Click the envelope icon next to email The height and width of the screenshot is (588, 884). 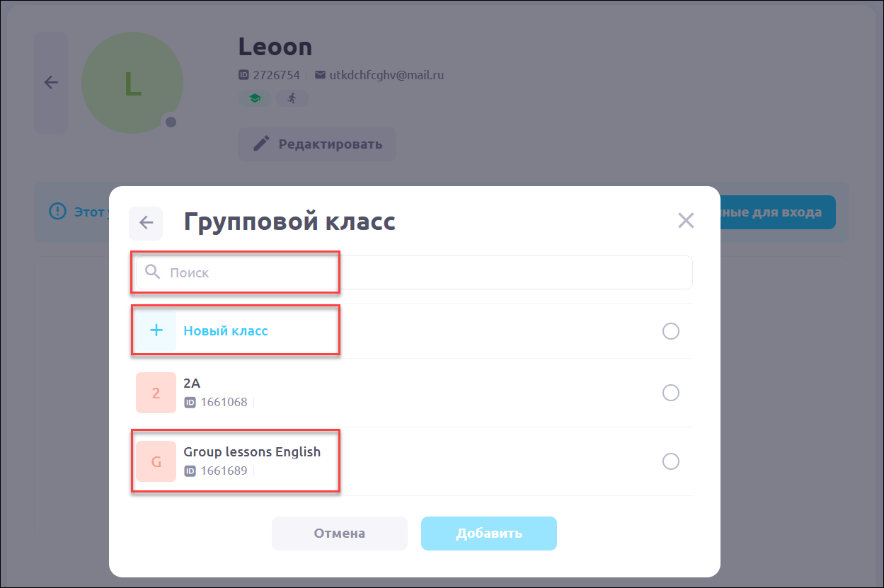coord(320,75)
